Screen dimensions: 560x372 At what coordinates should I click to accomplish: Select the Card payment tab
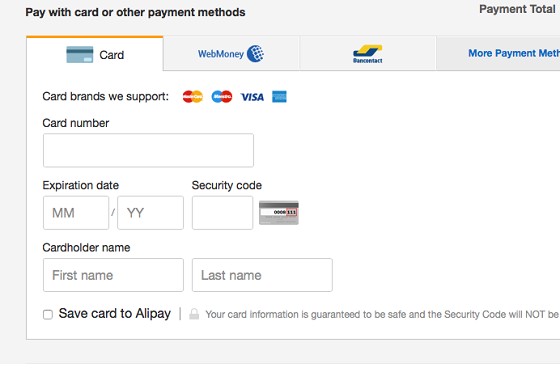(95, 54)
